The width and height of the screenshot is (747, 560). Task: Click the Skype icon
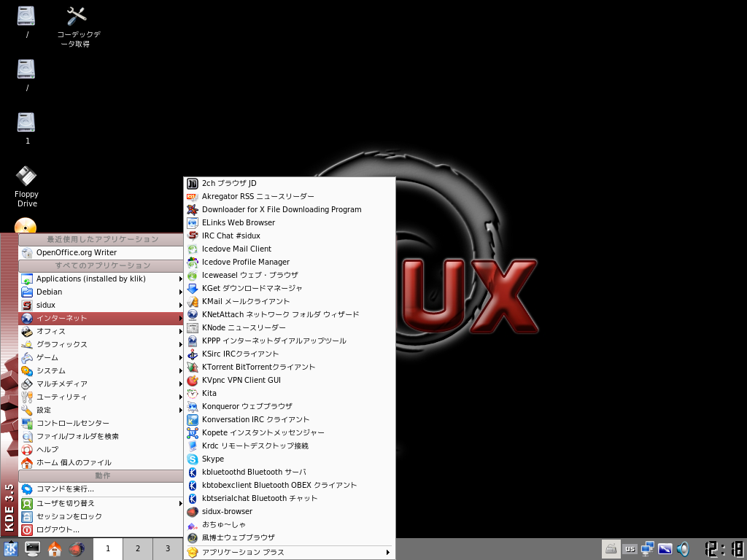click(x=193, y=459)
